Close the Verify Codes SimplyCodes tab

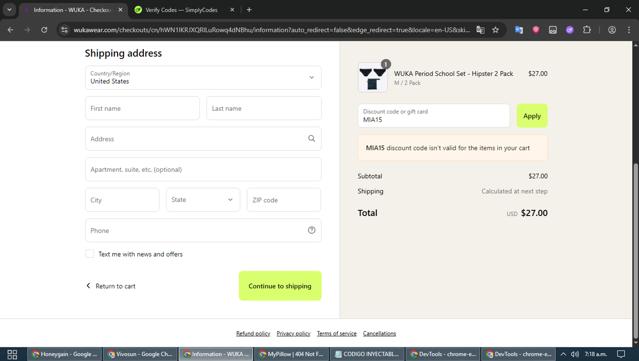click(232, 10)
